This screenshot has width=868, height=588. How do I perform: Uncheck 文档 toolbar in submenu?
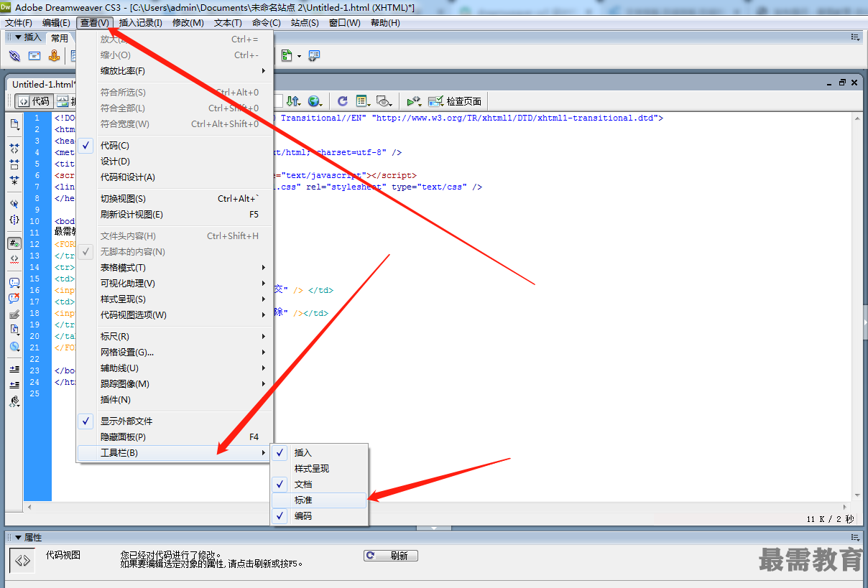click(x=319, y=484)
